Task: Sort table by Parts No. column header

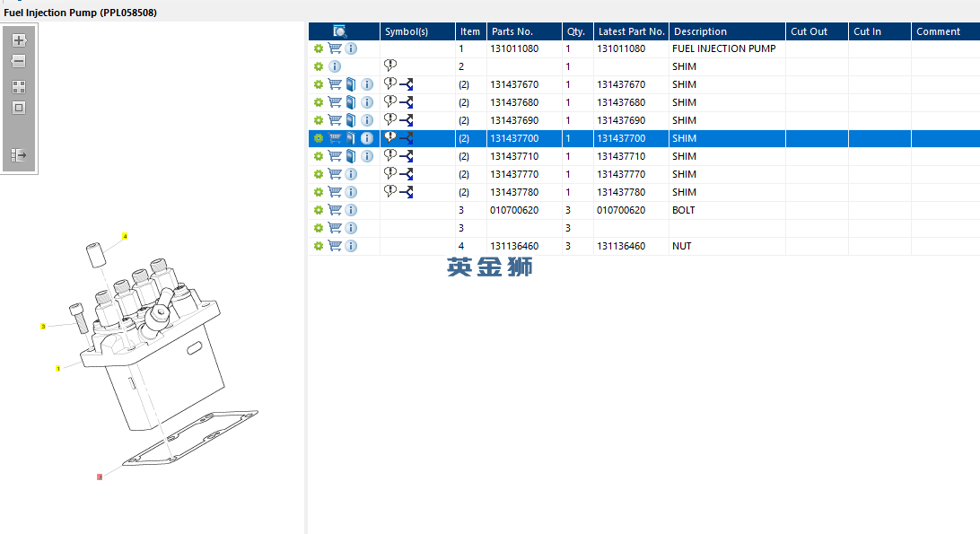Action: point(512,31)
